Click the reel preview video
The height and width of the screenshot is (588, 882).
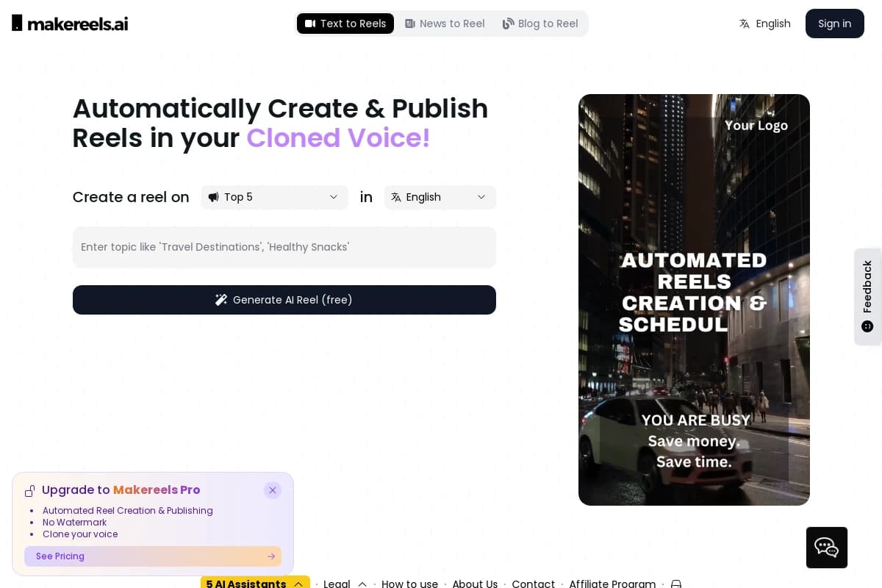tap(694, 300)
